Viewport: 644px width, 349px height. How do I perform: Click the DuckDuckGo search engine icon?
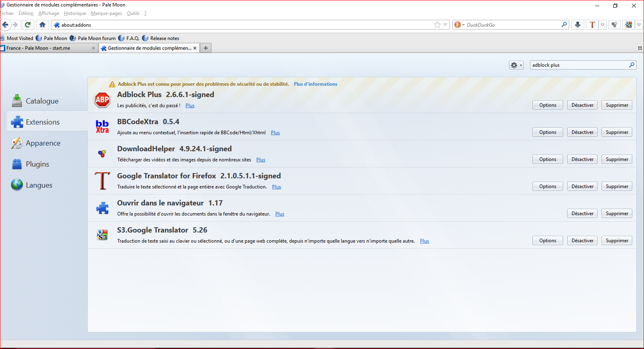458,25
